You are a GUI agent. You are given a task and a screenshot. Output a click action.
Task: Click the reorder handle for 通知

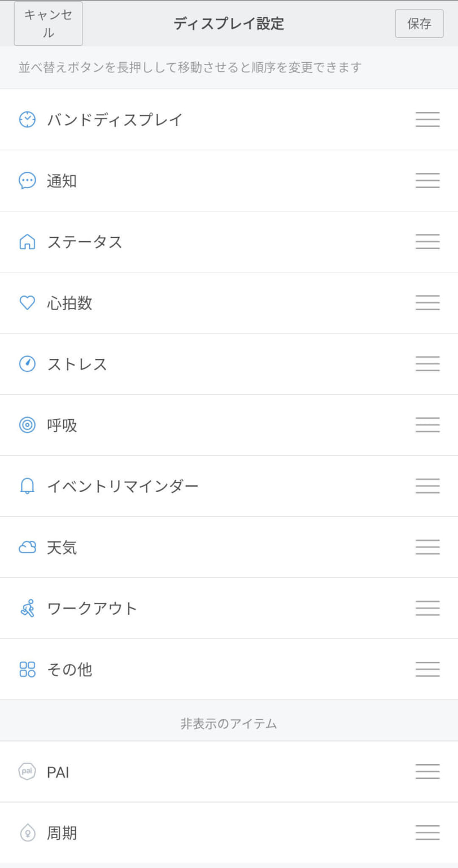click(x=428, y=181)
